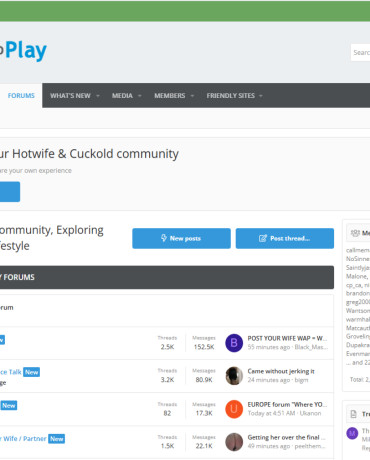
Task: Open the EUROPE forum thread link
Action: pos(287,404)
